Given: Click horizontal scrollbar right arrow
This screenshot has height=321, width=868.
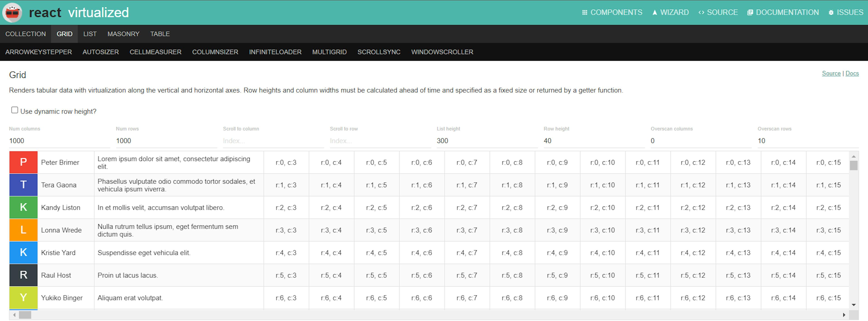Looking at the screenshot, I should (x=844, y=315).
